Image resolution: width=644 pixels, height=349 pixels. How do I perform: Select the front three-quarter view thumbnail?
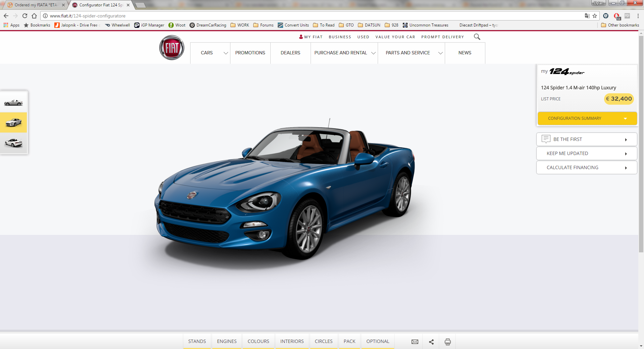point(13,122)
